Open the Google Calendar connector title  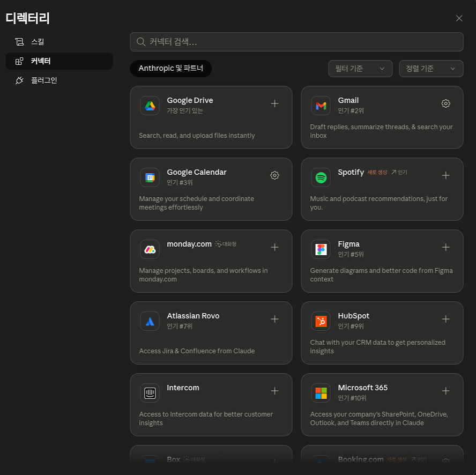tap(196, 172)
